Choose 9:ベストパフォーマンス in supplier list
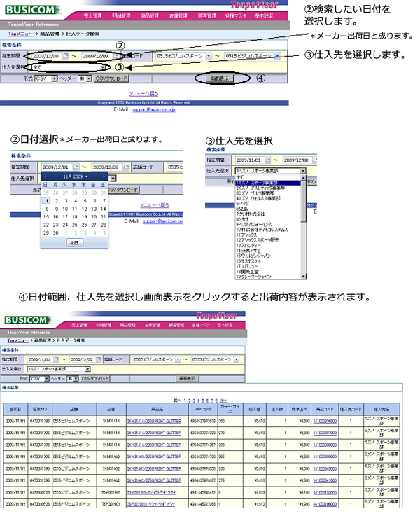 [268, 225]
